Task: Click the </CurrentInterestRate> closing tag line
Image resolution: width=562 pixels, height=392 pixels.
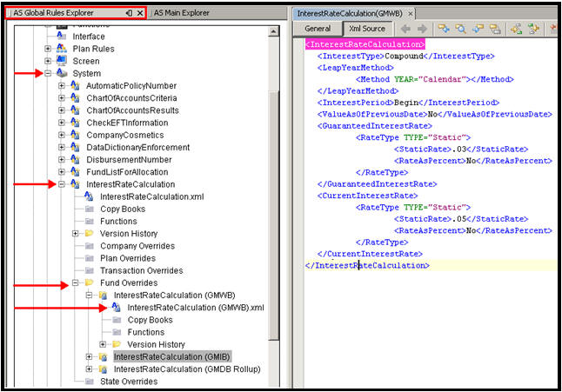Action: [370, 254]
